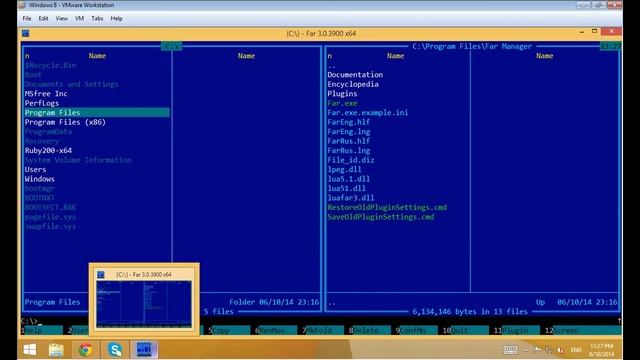Image resolution: width=640 pixels, height=360 pixels.
Task: Select the Users folder
Action: (x=35, y=169)
